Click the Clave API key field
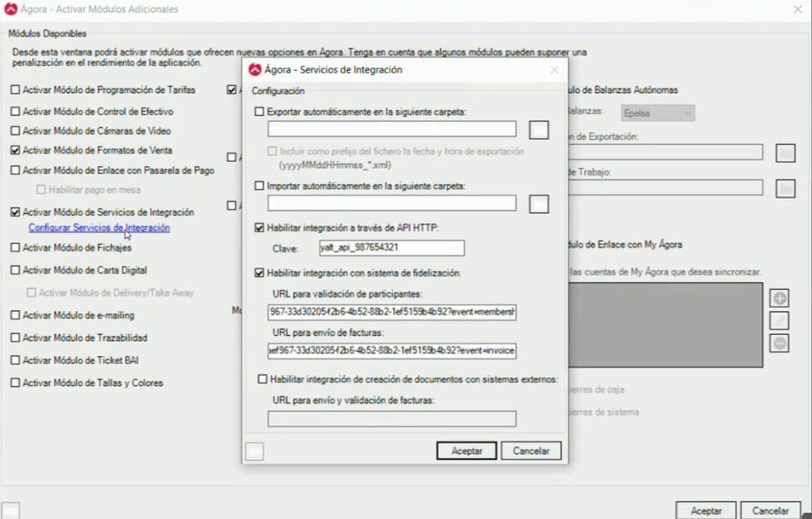812x519 pixels. tap(392, 248)
